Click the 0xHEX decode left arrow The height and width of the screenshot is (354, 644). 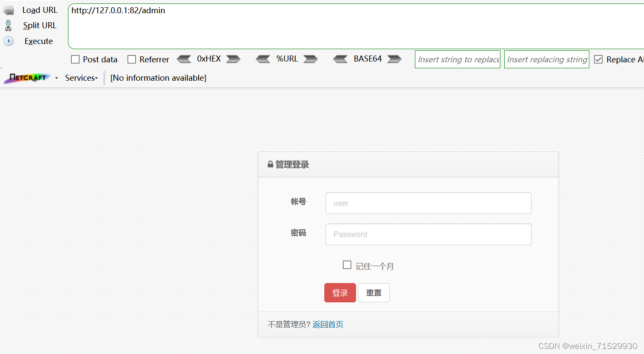tap(184, 59)
